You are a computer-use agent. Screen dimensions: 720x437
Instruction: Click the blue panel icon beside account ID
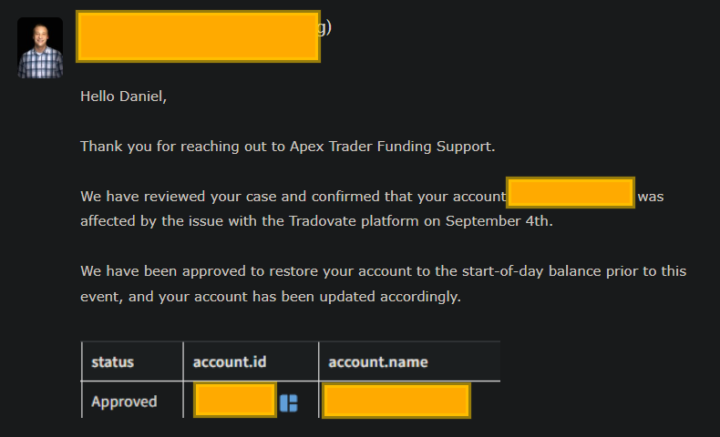[289, 402]
